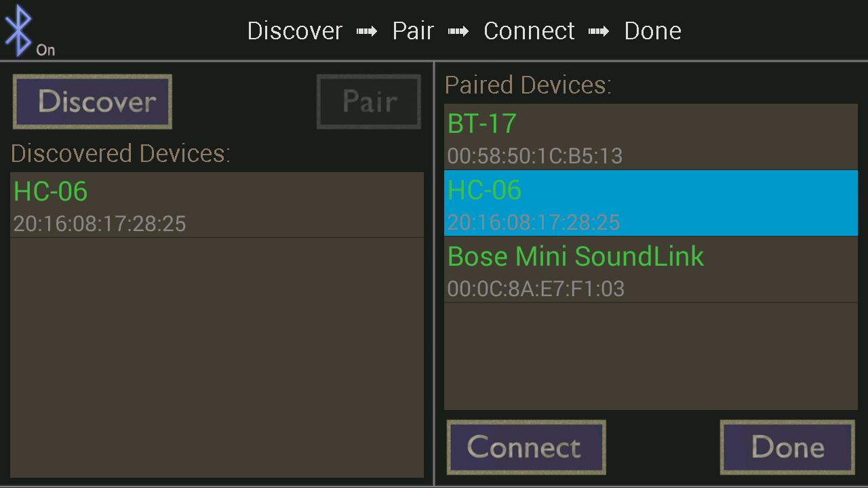Screen dimensions: 868x488
Task: Click the highlighted HC-06 paired device
Action: point(650,203)
